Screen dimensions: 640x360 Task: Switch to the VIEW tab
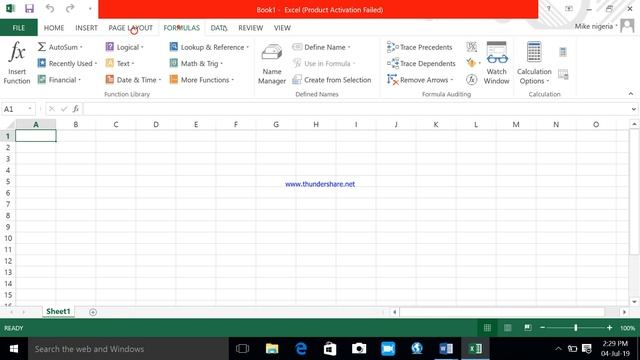[282, 28]
